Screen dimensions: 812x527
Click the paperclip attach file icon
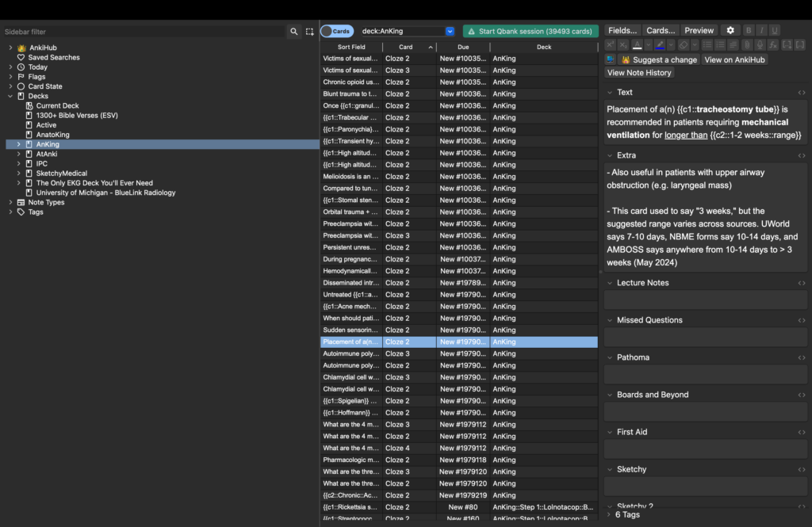tap(747, 45)
